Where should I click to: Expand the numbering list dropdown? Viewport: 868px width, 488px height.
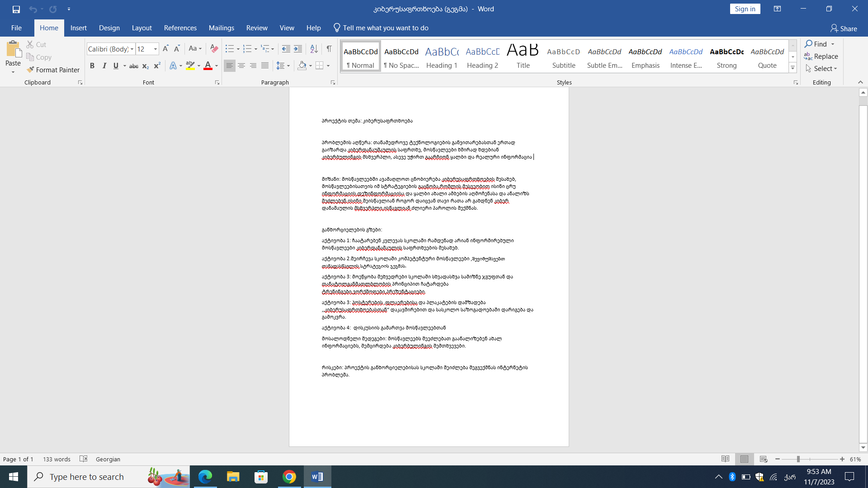(256, 49)
